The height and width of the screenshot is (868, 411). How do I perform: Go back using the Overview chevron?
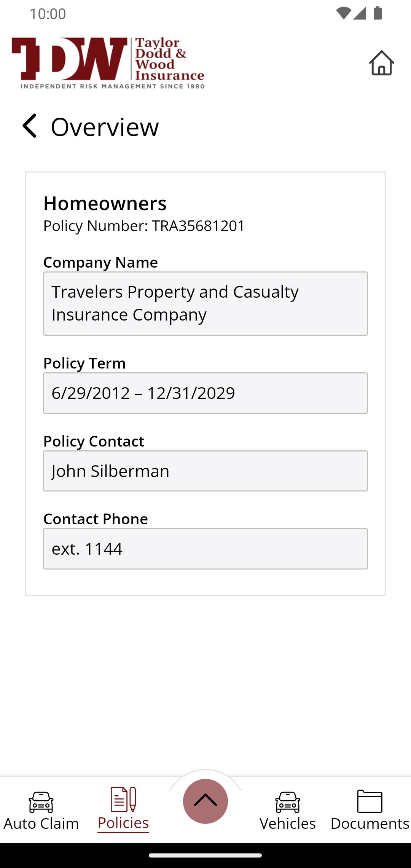[29, 126]
